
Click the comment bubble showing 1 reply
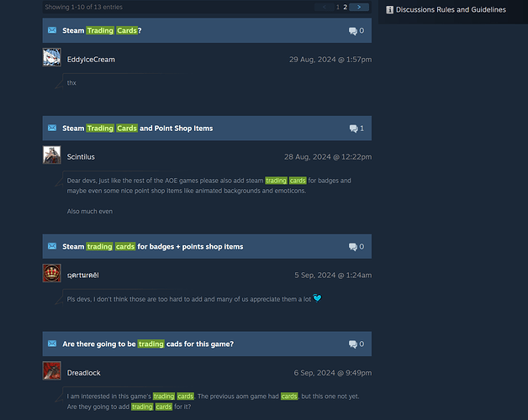pyautogui.click(x=356, y=129)
